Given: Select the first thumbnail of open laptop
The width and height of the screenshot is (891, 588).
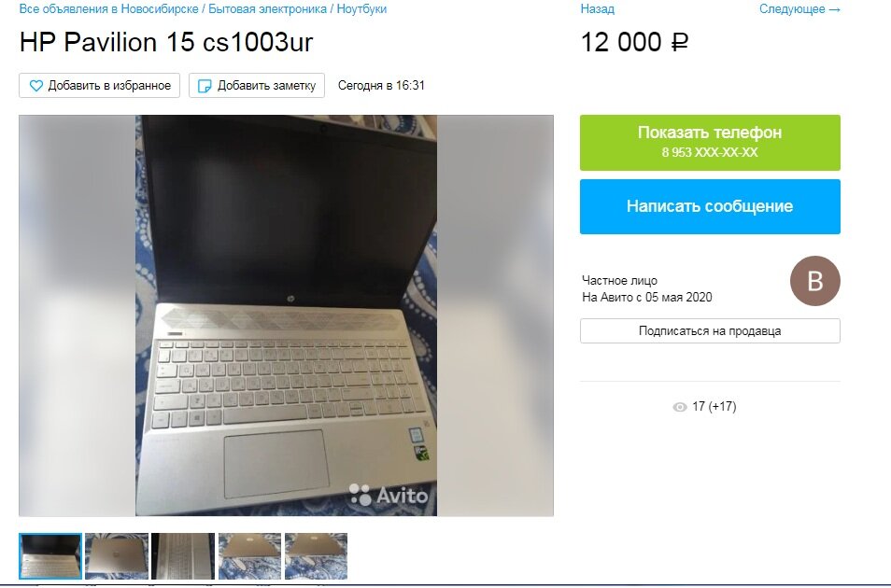Looking at the screenshot, I should [x=50, y=556].
